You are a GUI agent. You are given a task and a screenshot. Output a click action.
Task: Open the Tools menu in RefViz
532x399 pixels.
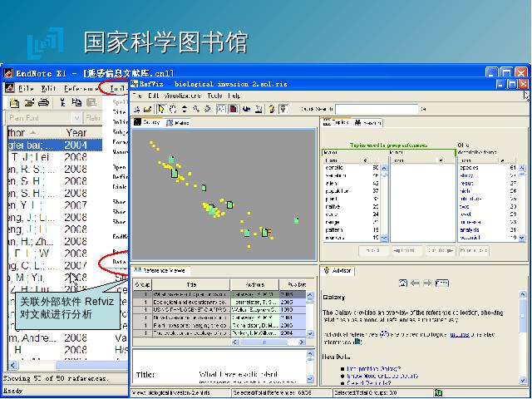[x=214, y=96]
